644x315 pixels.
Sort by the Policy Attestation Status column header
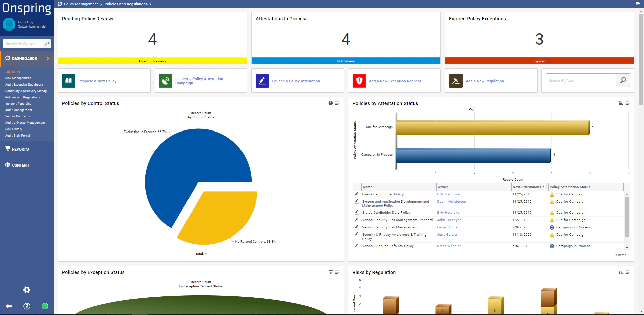(x=586, y=187)
